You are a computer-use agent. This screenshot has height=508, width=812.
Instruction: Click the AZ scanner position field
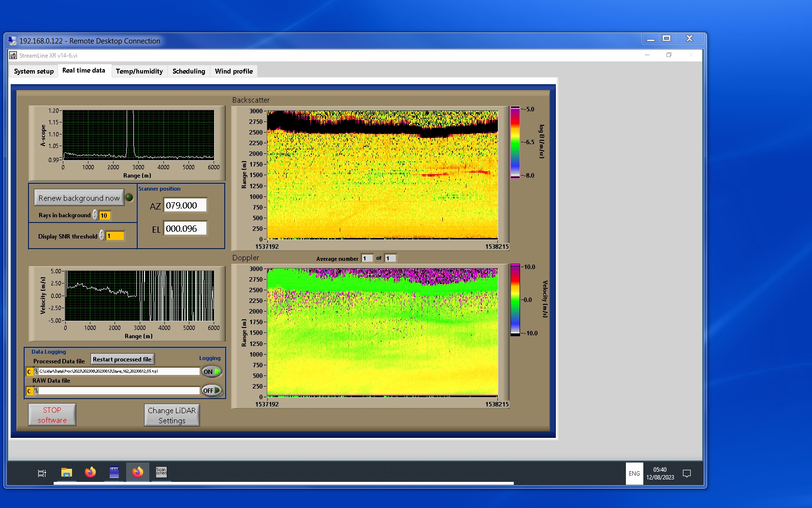point(185,205)
